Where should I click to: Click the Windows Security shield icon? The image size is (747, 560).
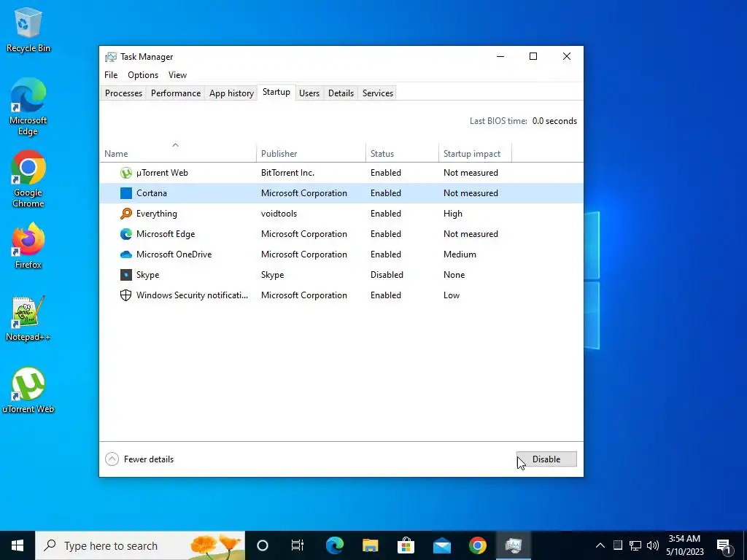(x=125, y=295)
